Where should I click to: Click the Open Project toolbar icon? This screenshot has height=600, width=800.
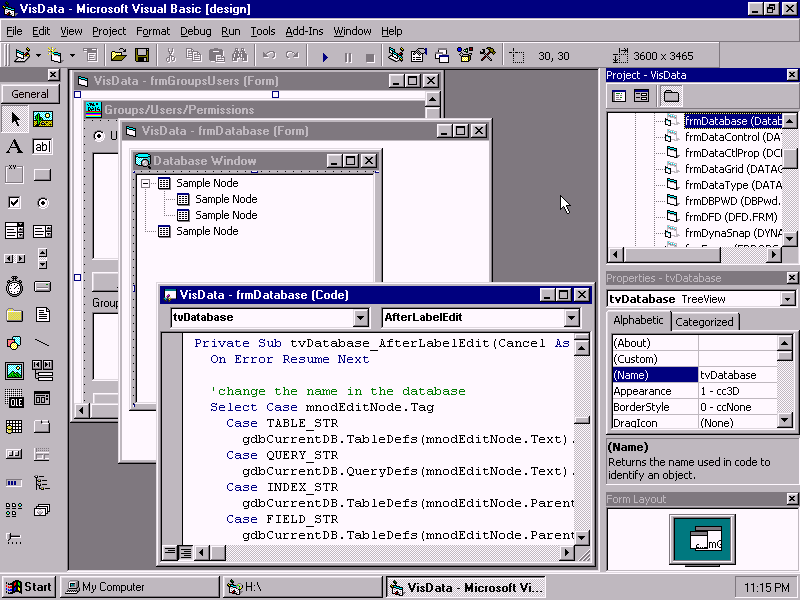click(x=118, y=55)
